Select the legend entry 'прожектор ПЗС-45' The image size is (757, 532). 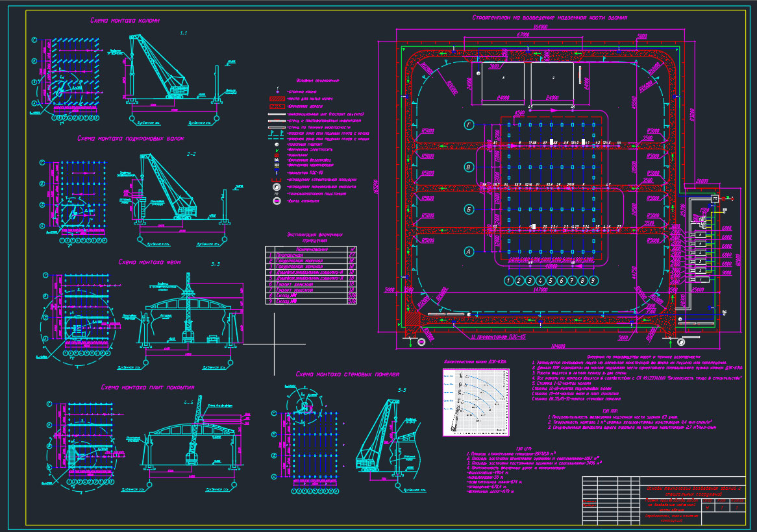point(305,172)
